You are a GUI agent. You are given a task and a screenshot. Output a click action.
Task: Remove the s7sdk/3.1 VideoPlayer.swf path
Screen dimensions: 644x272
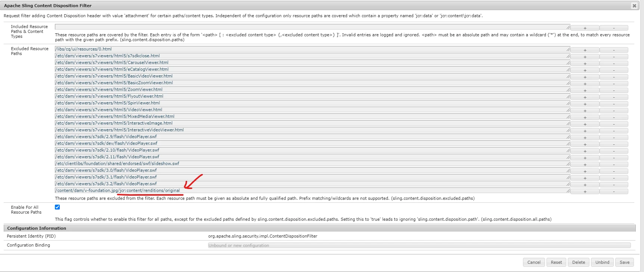614,178
